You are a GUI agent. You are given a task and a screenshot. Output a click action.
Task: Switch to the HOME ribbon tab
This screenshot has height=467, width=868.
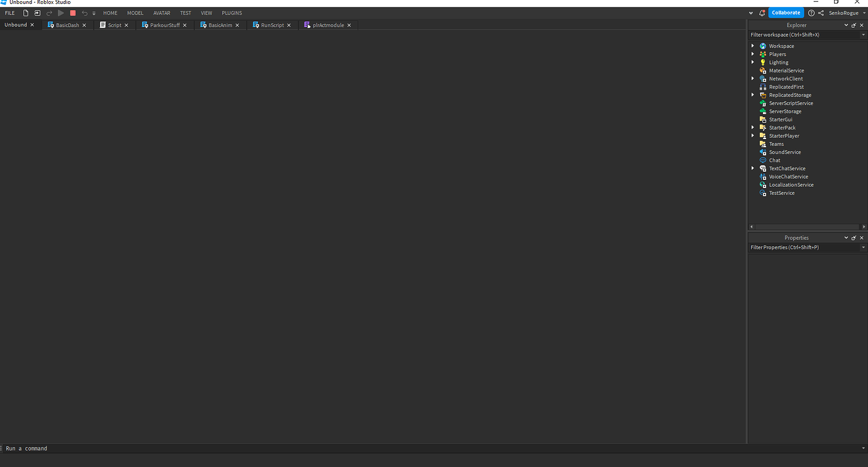point(110,13)
